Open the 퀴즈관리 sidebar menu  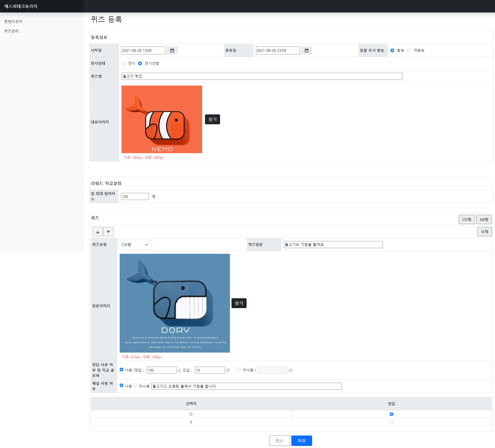[11, 31]
